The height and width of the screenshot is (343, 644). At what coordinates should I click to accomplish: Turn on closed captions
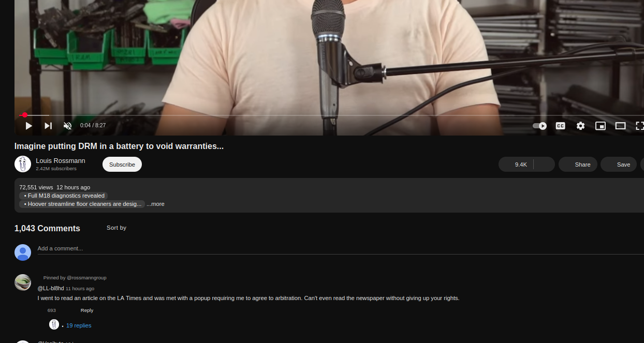tap(560, 126)
